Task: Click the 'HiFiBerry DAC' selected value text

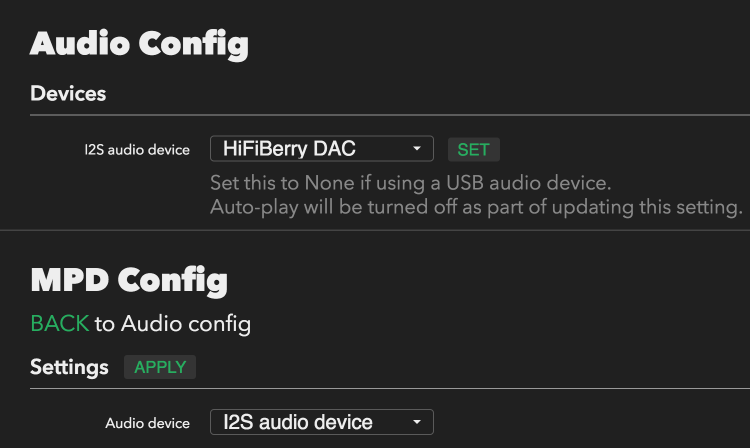Action: [289, 149]
